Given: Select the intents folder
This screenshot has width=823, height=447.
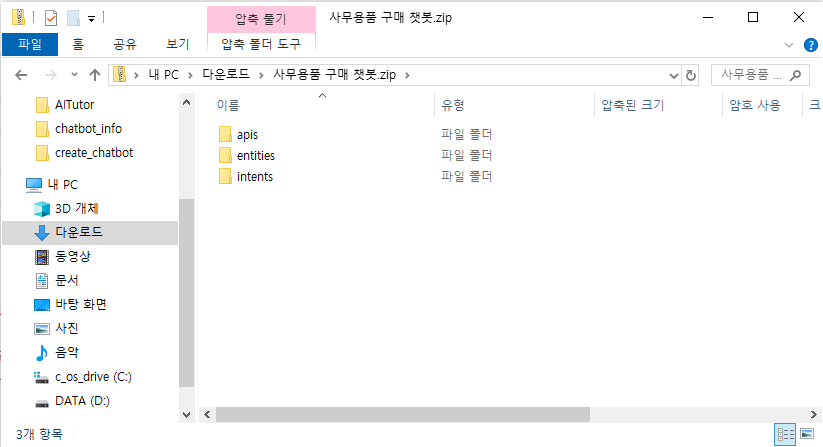Looking at the screenshot, I should pos(254,176).
